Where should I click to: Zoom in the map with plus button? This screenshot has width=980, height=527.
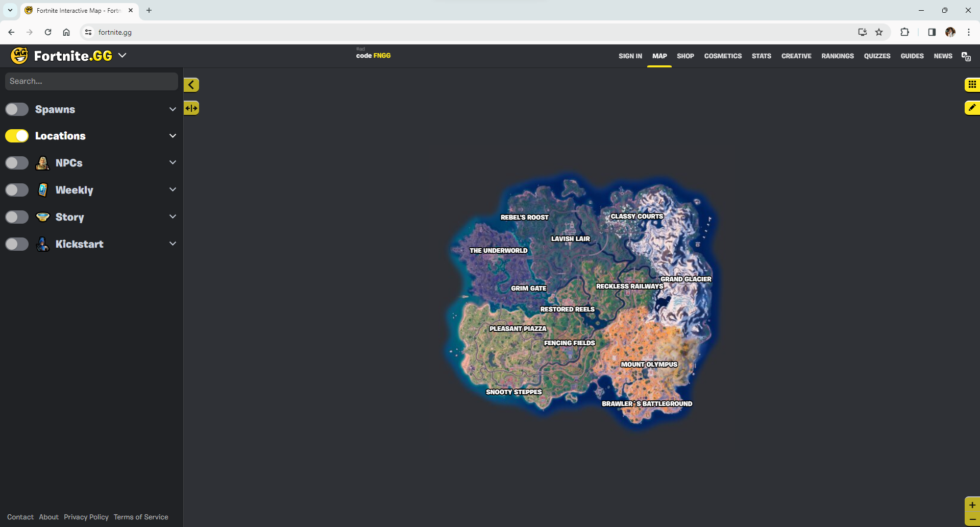pyautogui.click(x=972, y=505)
